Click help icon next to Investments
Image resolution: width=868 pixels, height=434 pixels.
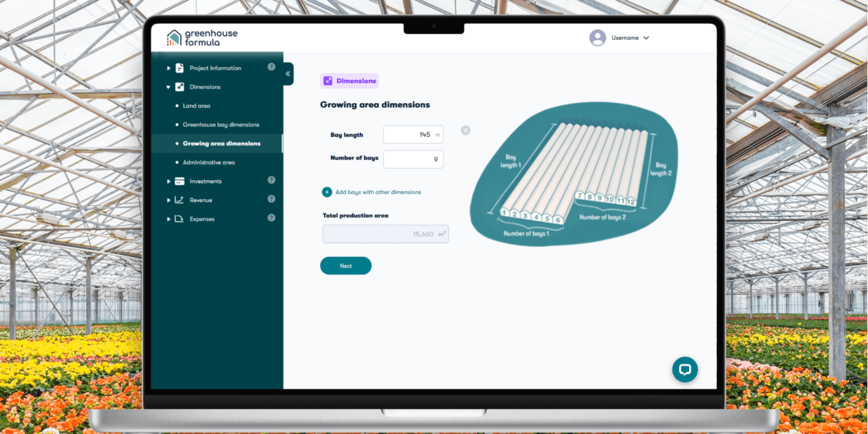coord(271,180)
